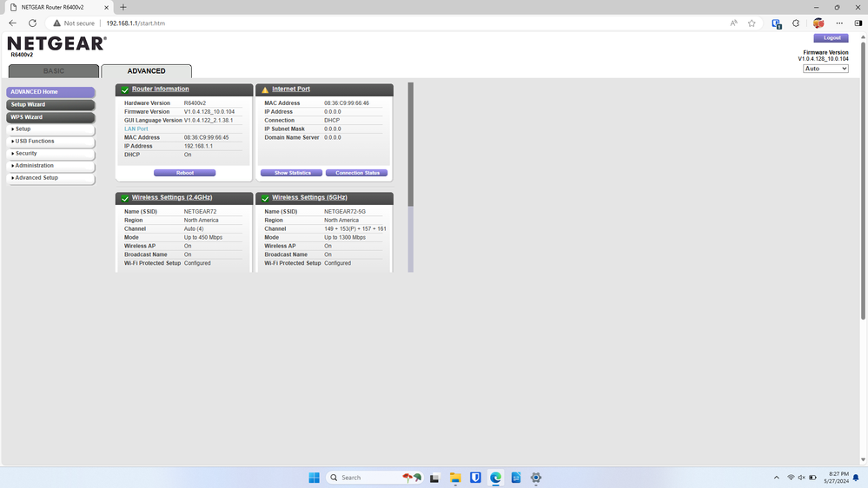Click the Logout button

[831, 38]
